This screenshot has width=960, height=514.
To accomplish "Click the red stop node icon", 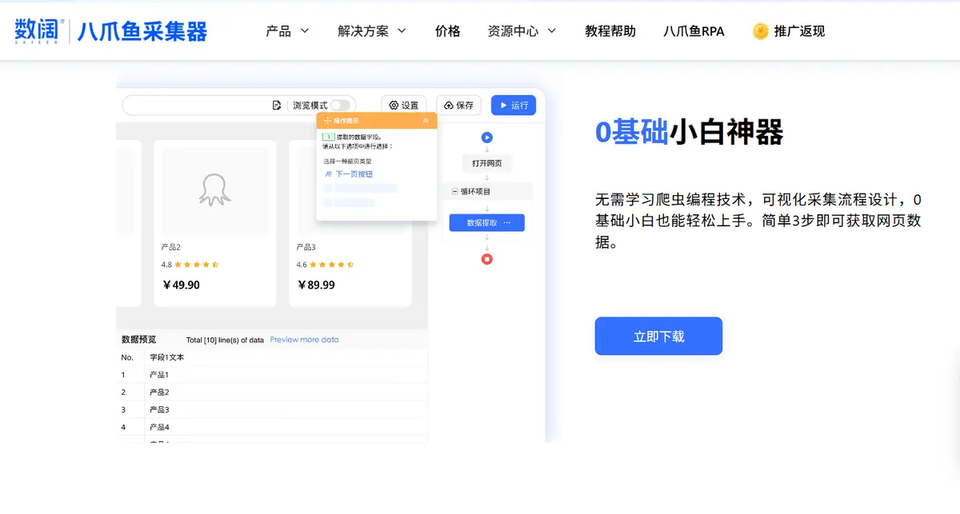I will pos(487,259).
